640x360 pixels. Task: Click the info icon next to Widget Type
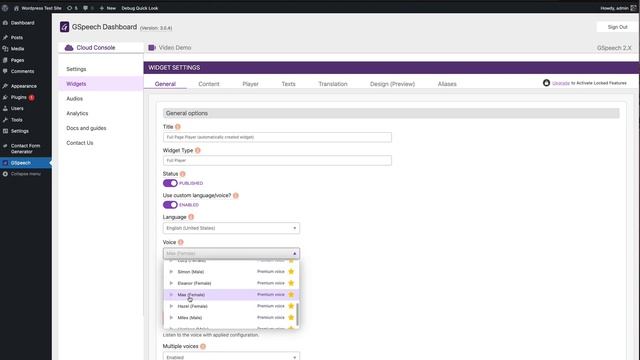[x=198, y=150]
